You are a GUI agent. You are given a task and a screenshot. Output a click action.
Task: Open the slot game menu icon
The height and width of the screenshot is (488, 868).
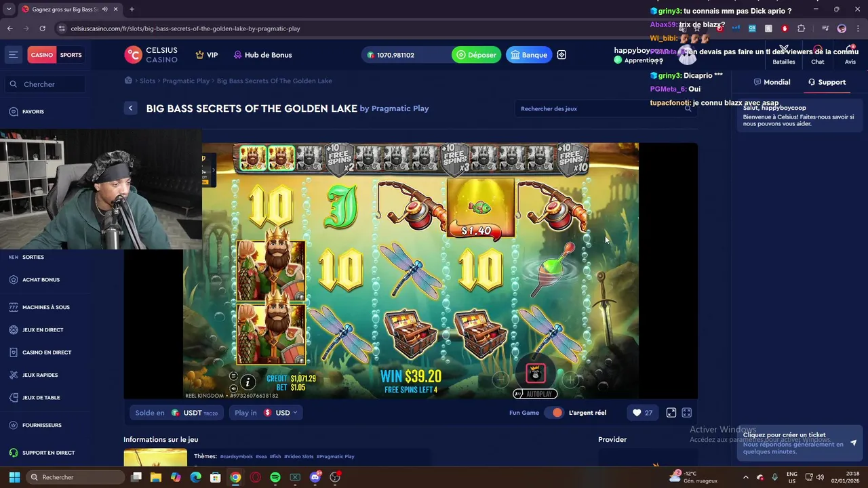(x=233, y=376)
